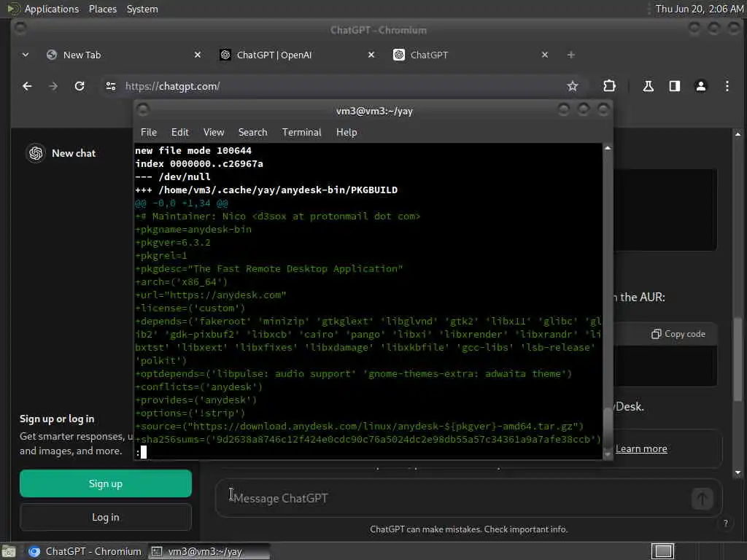Screen dimensions: 747x560
Task: Close the New Tab tab
Action: (x=198, y=55)
